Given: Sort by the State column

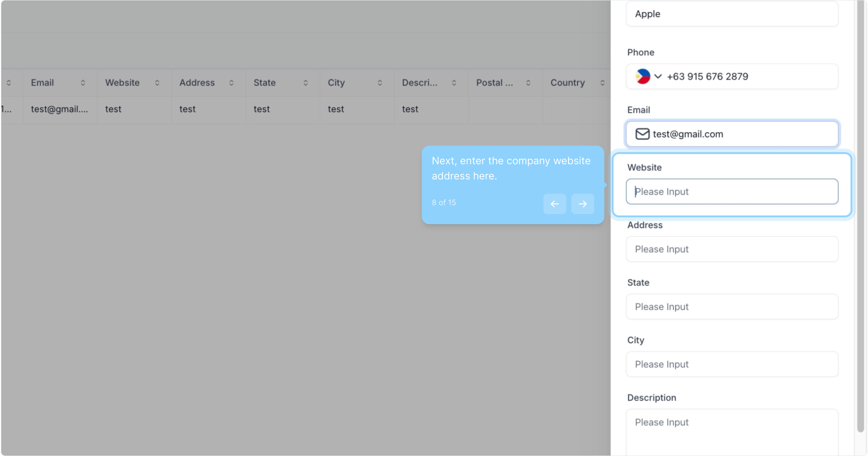Looking at the screenshot, I should [x=306, y=83].
